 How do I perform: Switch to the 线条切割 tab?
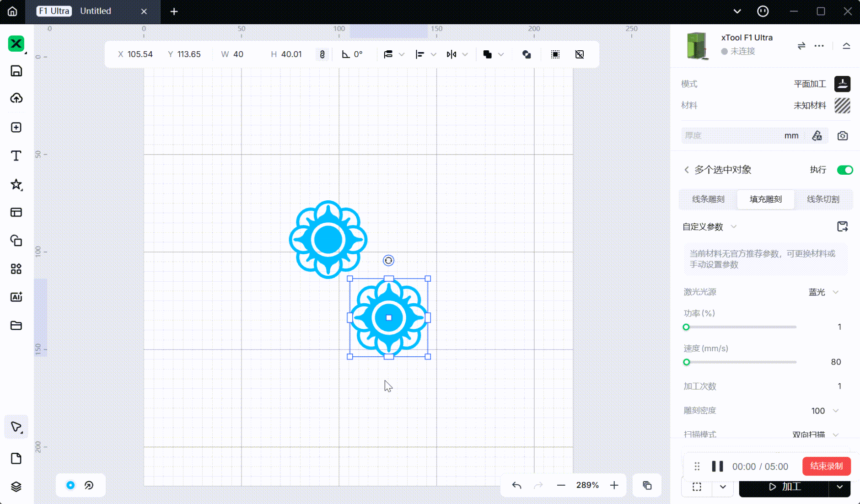(x=823, y=199)
